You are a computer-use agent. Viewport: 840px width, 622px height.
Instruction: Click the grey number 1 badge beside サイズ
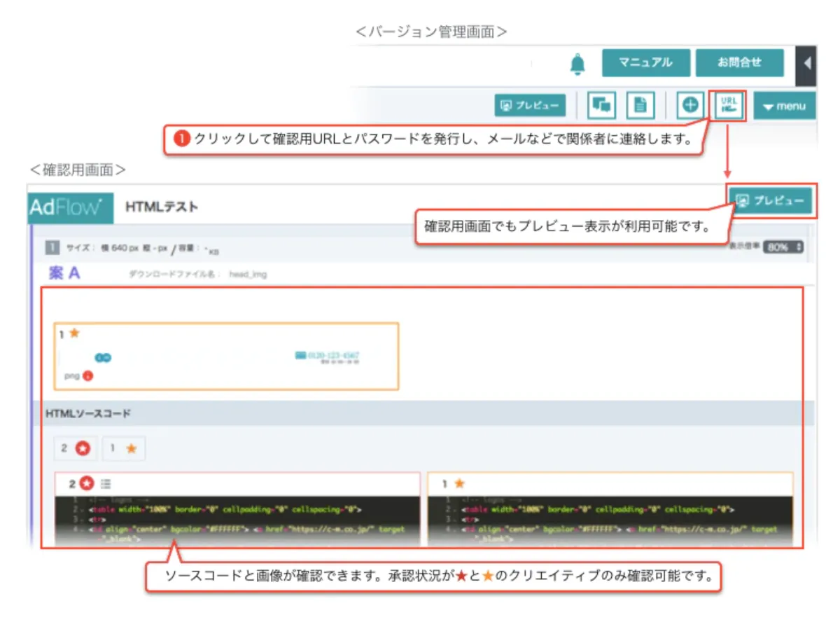click(52, 247)
